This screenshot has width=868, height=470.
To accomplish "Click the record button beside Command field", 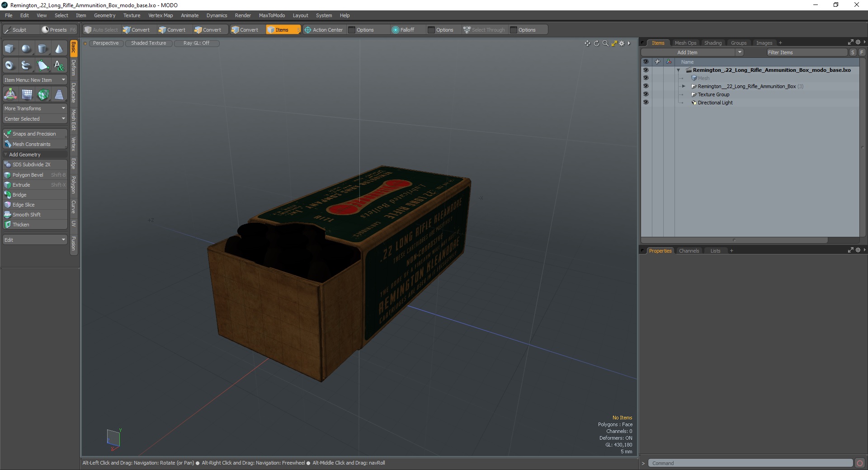I will (x=860, y=463).
